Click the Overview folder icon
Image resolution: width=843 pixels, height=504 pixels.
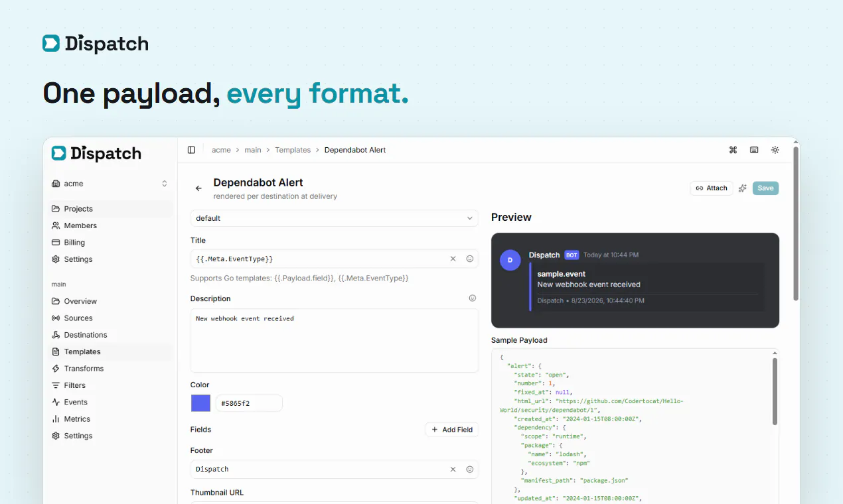tap(56, 301)
